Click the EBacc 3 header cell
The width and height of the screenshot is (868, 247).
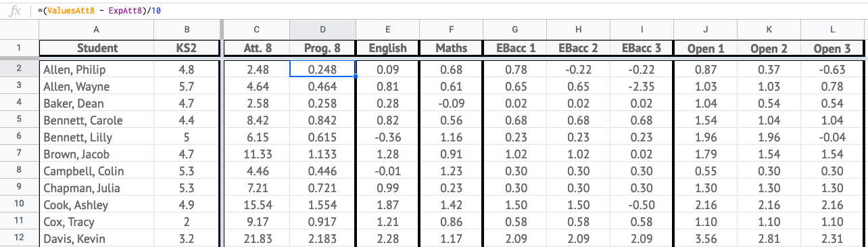tap(642, 48)
